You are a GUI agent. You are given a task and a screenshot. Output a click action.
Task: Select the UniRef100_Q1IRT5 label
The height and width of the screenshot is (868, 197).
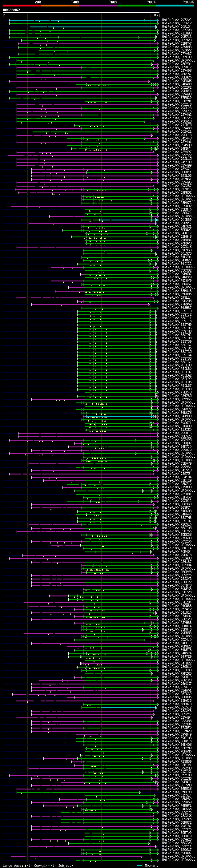pos(177,125)
